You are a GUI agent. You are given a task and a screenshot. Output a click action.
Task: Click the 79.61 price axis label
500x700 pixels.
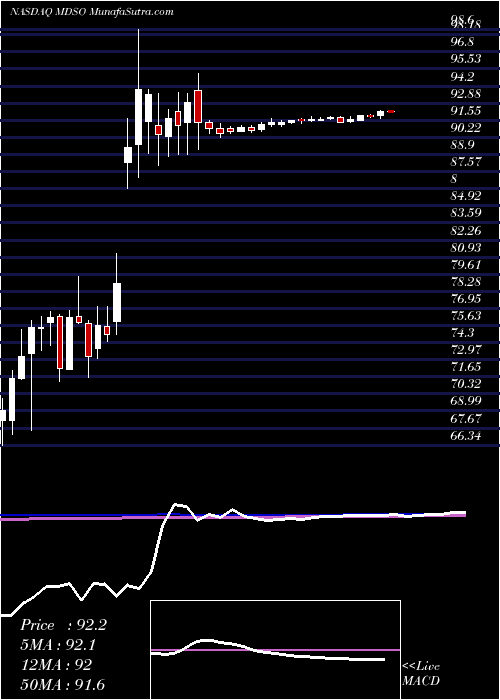tap(466, 265)
